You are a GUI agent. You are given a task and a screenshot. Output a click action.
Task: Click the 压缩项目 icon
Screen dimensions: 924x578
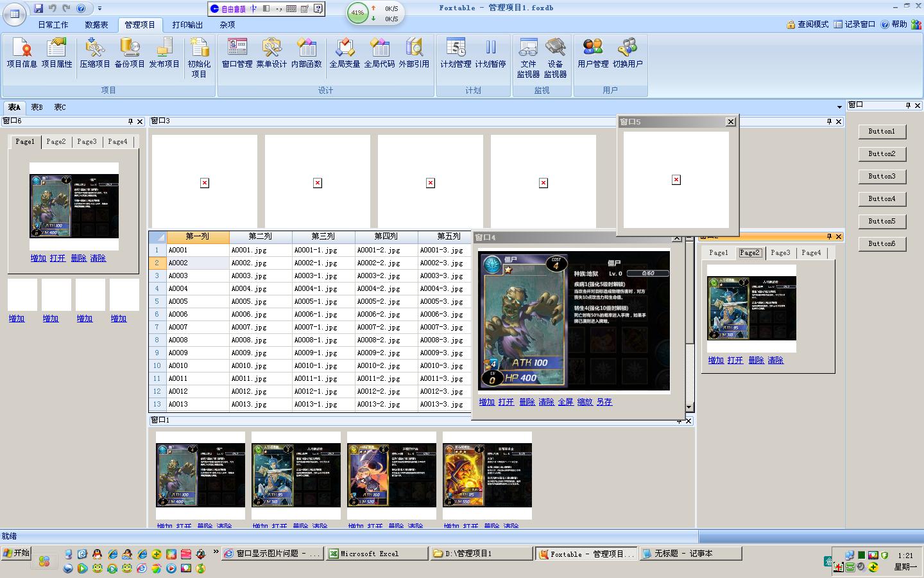click(95, 53)
